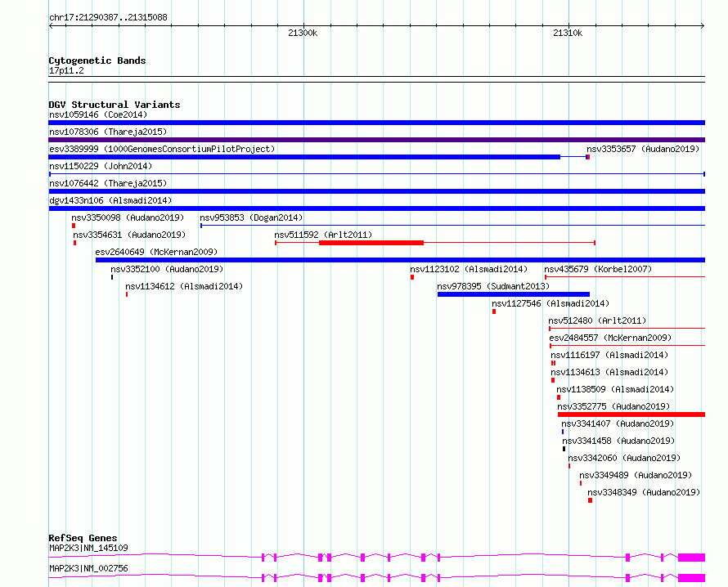This screenshot has width=728, height=587.
Task: Click the nsv3350098 (Audano2019) label
Action: click(128, 217)
